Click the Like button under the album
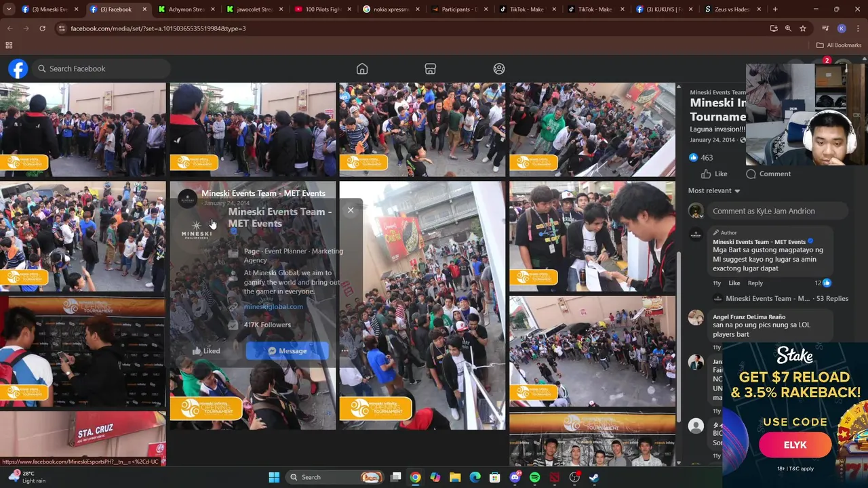 (x=713, y=174)
